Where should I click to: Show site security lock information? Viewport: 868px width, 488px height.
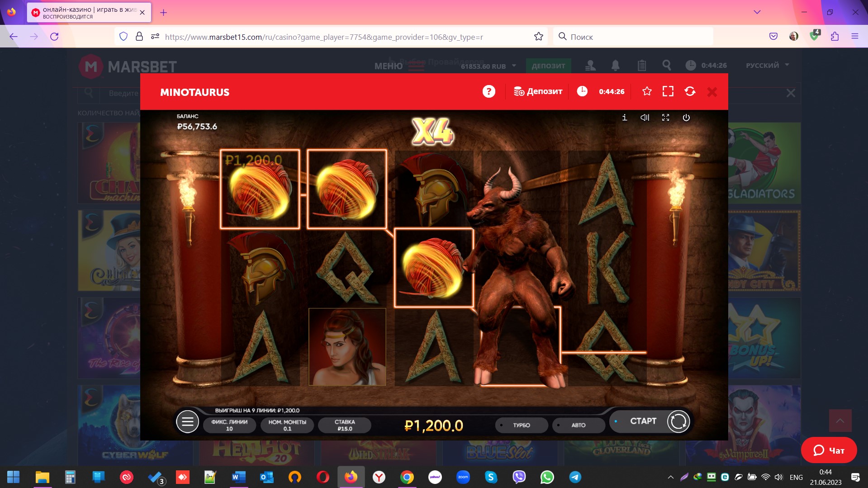[139, 37]
